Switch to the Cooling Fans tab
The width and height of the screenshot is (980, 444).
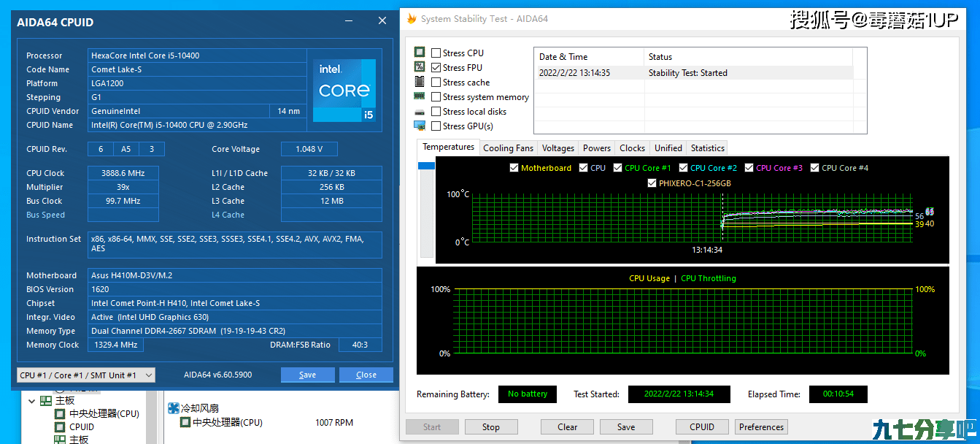(508, 148)
